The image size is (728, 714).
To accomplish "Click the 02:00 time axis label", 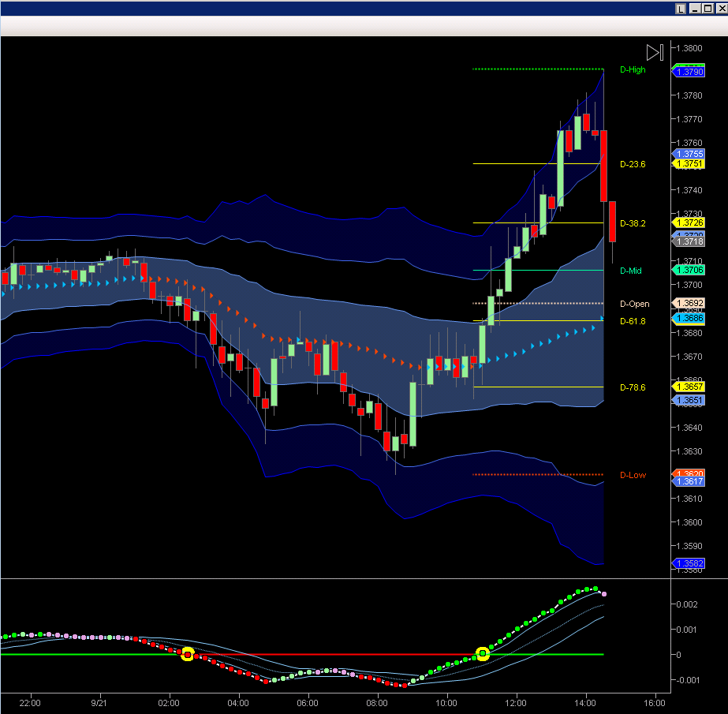I will 169,703.
